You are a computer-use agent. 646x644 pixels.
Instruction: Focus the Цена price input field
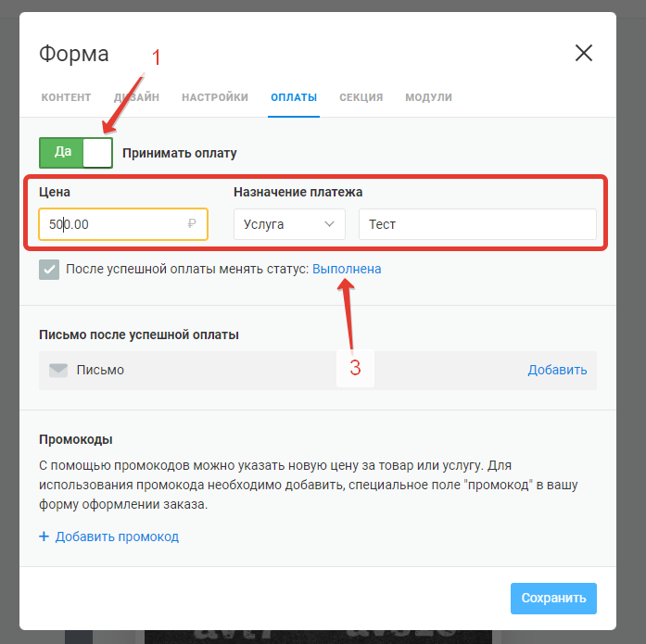coord(123,224)
